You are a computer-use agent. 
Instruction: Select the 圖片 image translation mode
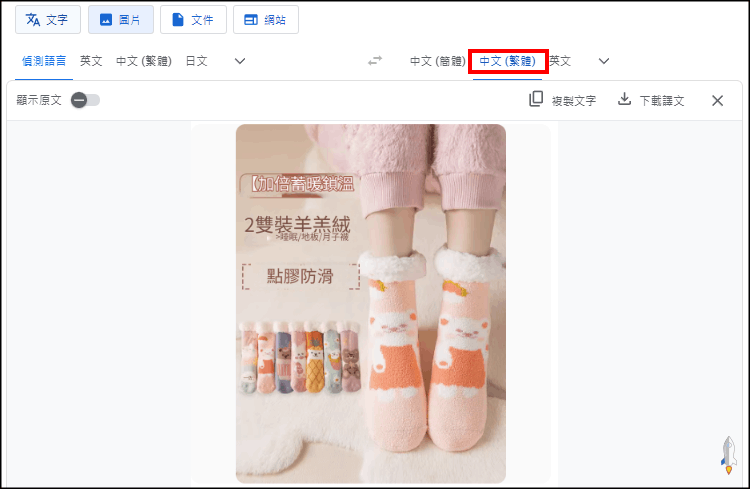coord(121,20)
